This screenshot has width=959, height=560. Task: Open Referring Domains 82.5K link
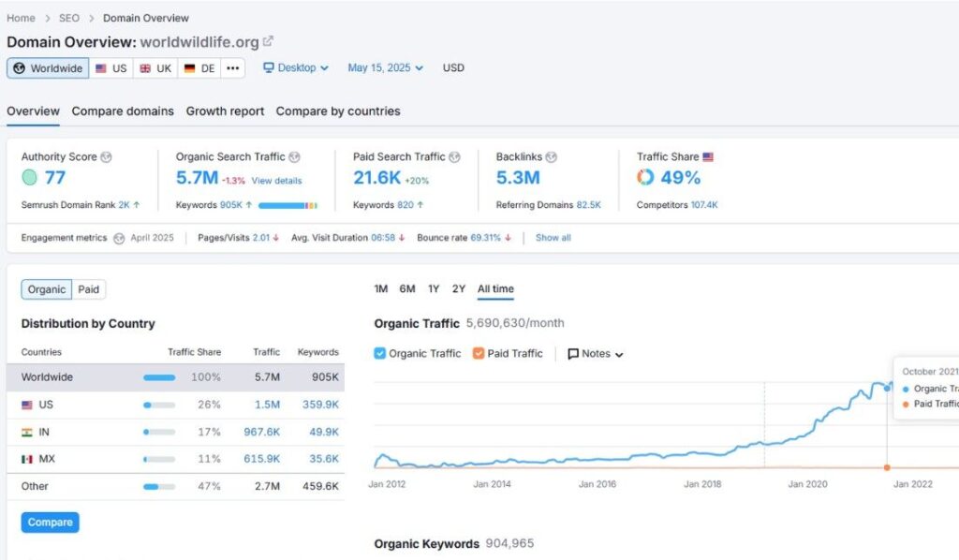click(588, 205)
